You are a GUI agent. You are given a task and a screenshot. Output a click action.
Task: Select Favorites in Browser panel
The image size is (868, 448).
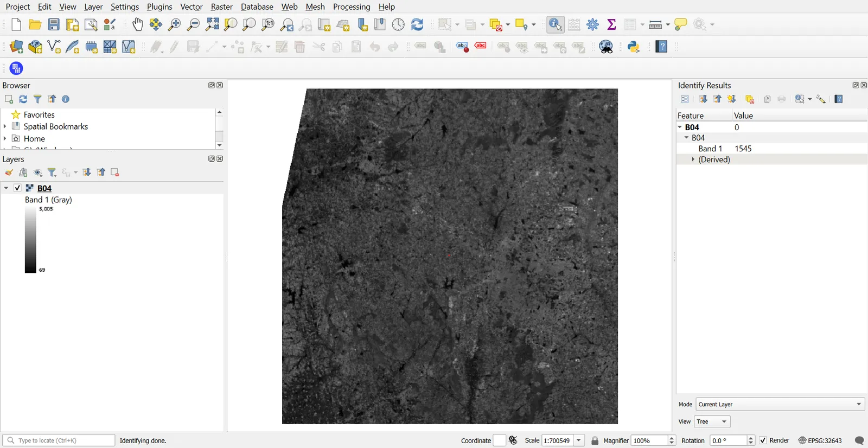point(39,115)
